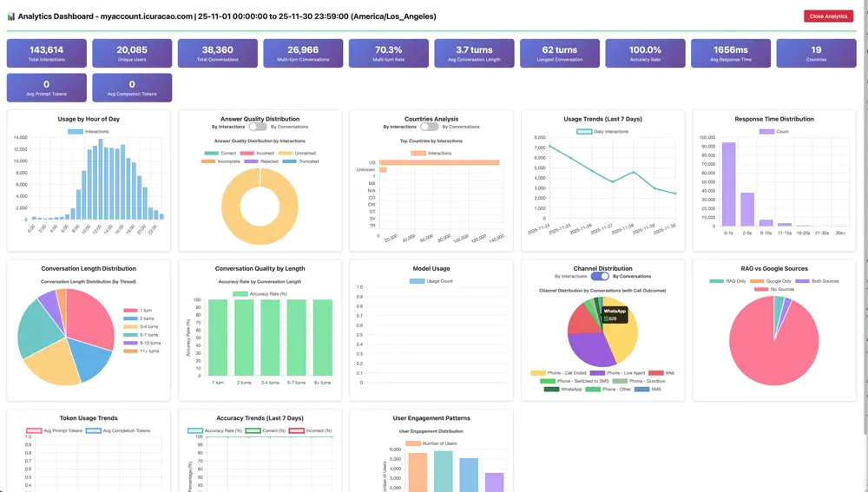
Task: Select the 3.7 turns Avg Conversation Length card
Action: pos(474,53)
